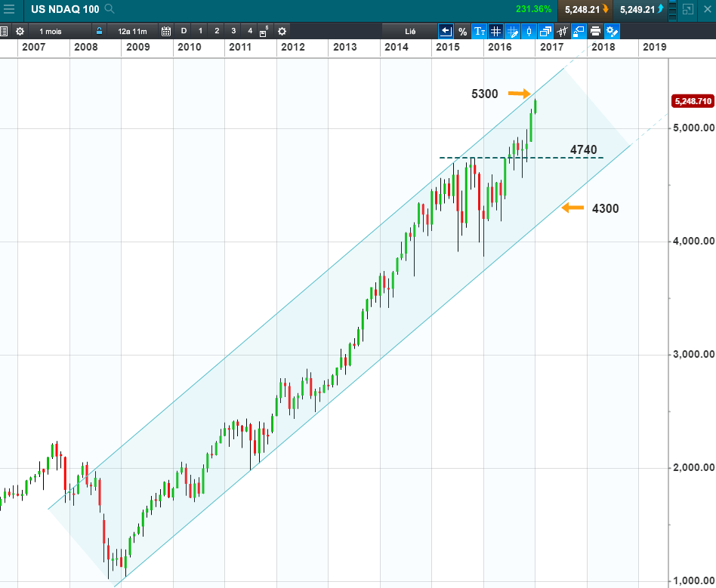Close the chart panel
This screenshot has height=588, width=716.
click(x=708, y=9)
